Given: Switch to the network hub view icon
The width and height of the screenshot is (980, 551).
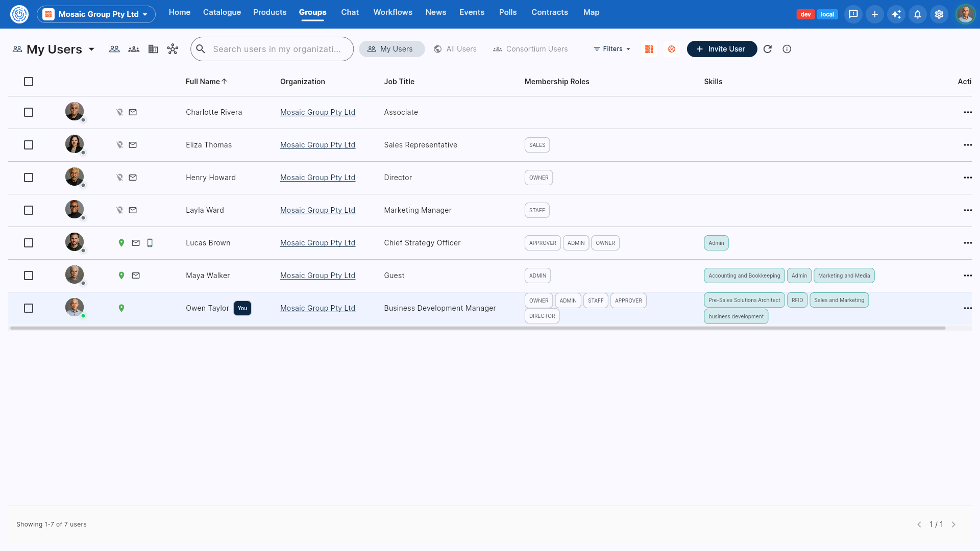Looking at the screenshot, I should pyautogui.click(x=173, y=49).
